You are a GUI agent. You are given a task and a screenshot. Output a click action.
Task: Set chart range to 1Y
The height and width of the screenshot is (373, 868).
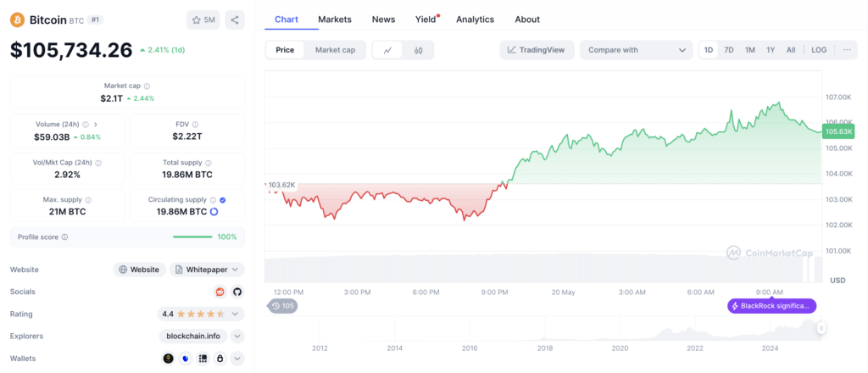point(771,50)
